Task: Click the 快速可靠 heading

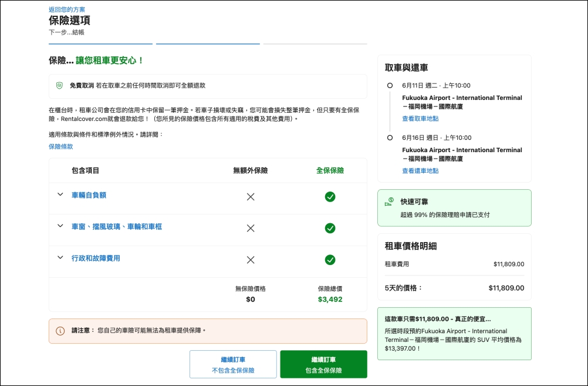Action: (x=414, y=202)
